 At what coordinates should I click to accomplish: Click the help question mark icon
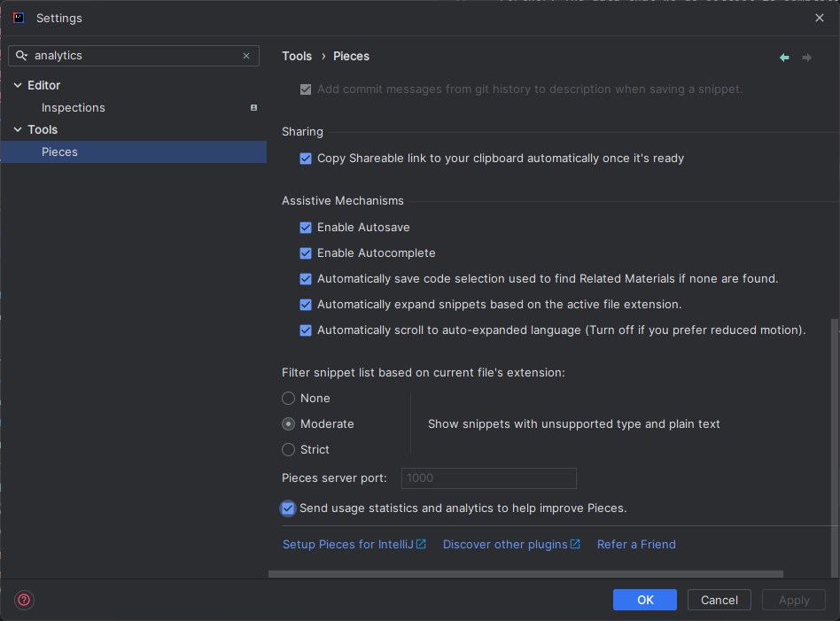[24, 600]
